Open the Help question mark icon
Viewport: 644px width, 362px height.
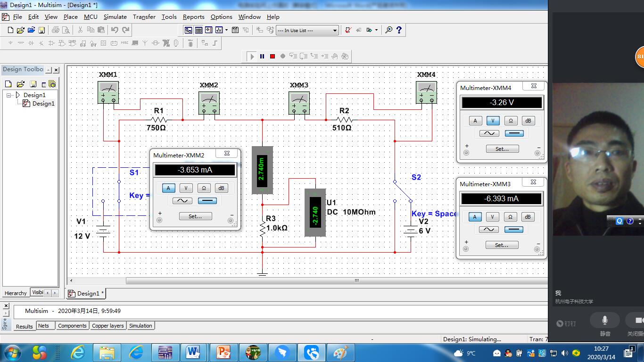pos(399,30)
